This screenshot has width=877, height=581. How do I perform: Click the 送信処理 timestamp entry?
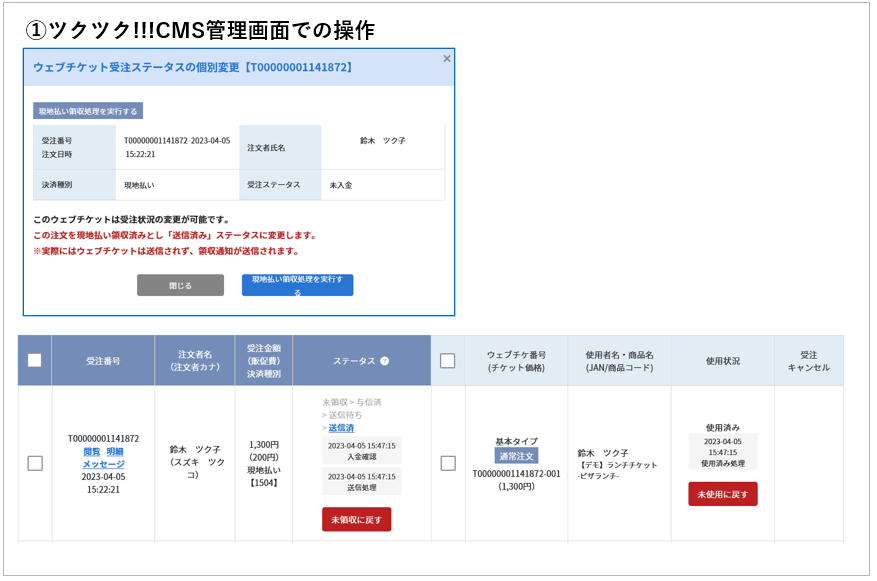click(362, 481)
